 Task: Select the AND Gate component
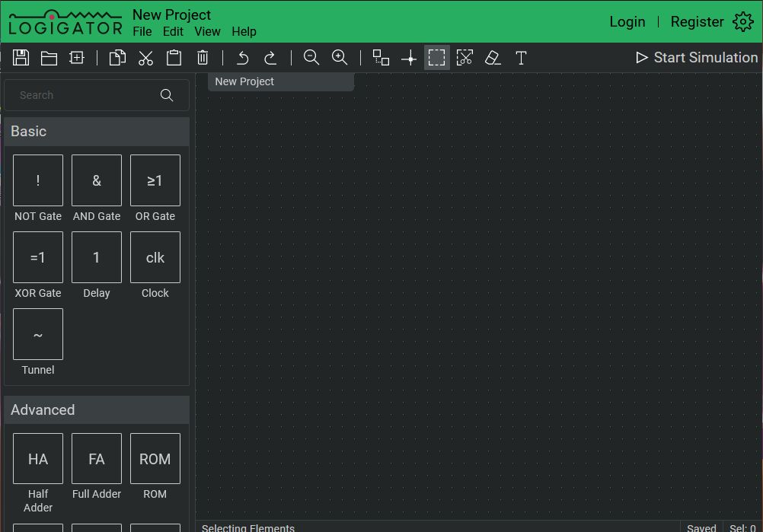pos(96,180)
